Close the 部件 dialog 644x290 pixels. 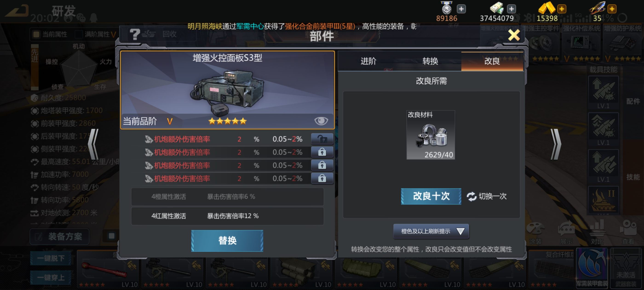click(x=514, y=35)
